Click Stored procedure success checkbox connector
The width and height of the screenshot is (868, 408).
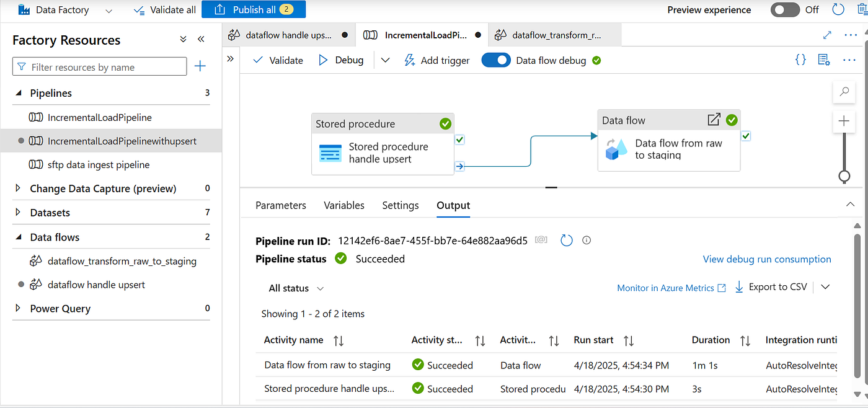point(459,140)
